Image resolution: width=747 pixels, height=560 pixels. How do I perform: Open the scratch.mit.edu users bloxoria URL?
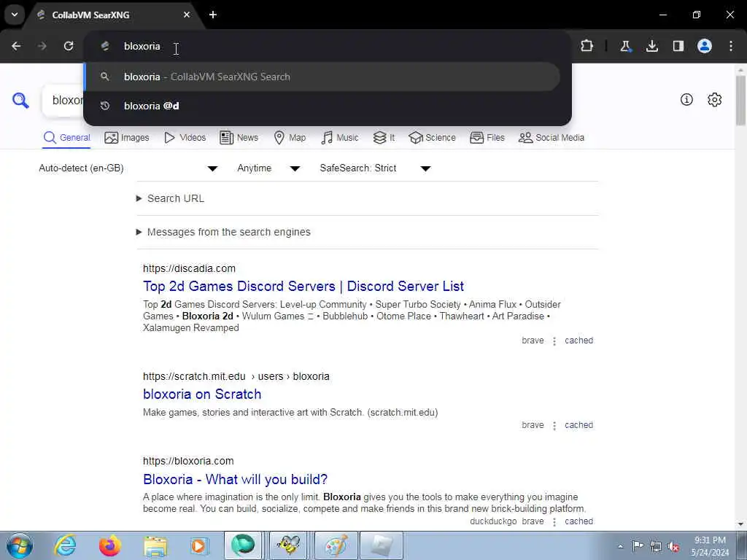236,377
